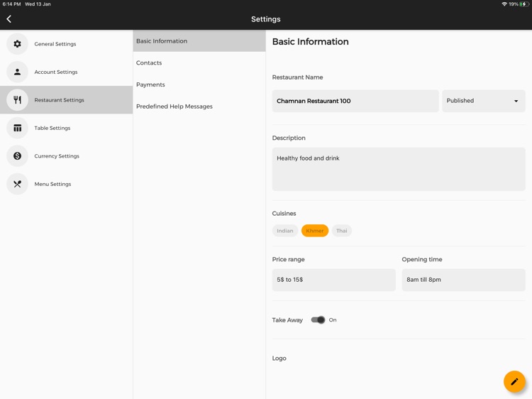
Task: Click the Take Away label
Action: [287, 320]
